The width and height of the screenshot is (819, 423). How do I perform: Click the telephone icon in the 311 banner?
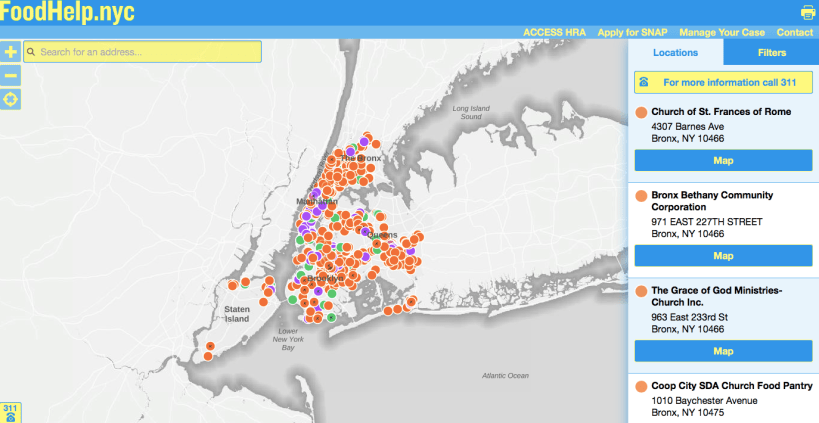(645, 82)
